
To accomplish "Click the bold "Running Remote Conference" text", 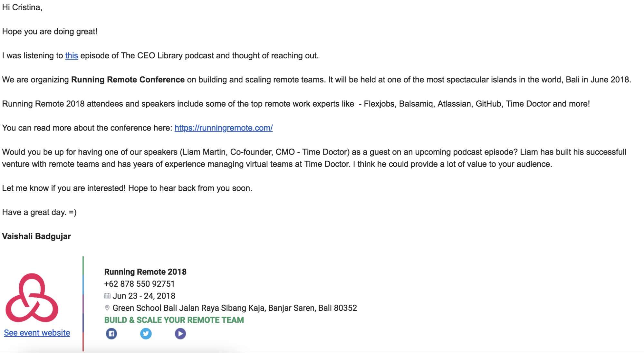I will pyautogui.click(x=128, y=80).
